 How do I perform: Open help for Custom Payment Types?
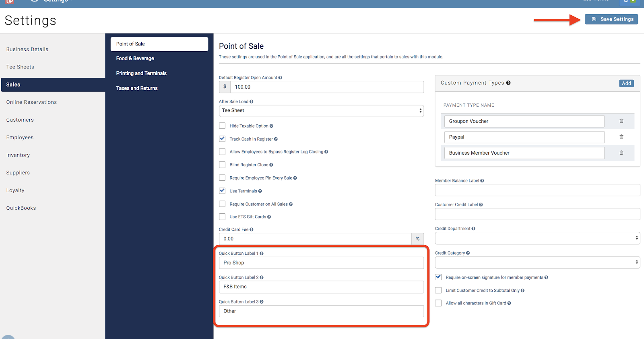(508, 83)
